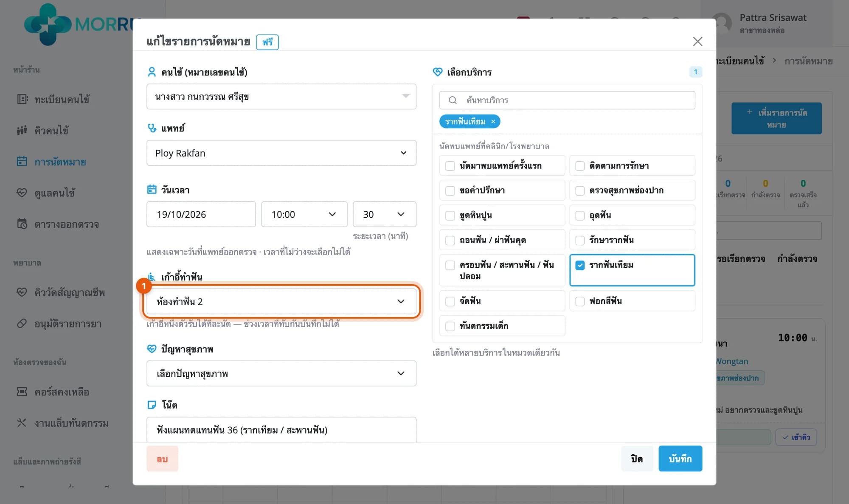Screen dimensions: 849x504
Task: Open the 10:00 time dropdown
Action: [x=304, y=214]
